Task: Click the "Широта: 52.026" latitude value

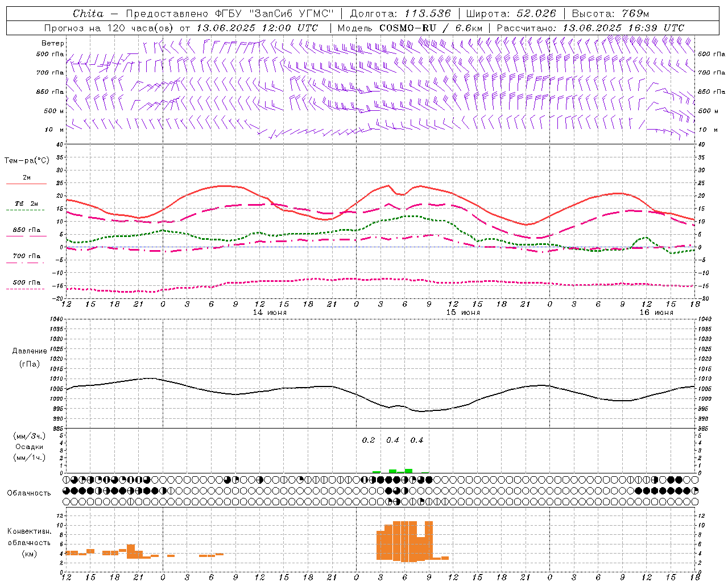Action: tap(511, 14)
